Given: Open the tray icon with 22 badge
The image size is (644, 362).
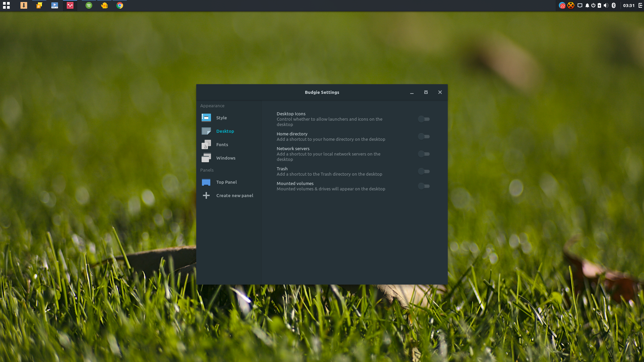Looking at the screenshot, I should click(562, 5).
